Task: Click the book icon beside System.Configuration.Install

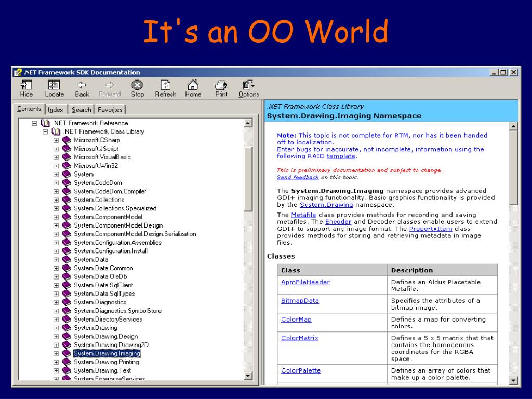Action: pyautogui.click(x=66, y=251)
